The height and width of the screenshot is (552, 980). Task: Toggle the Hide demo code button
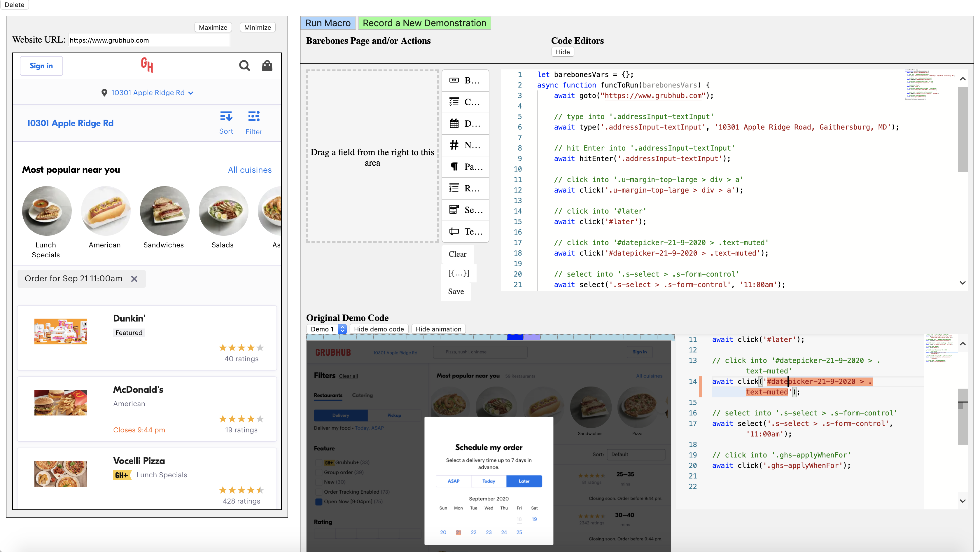[x=379, y=329]
